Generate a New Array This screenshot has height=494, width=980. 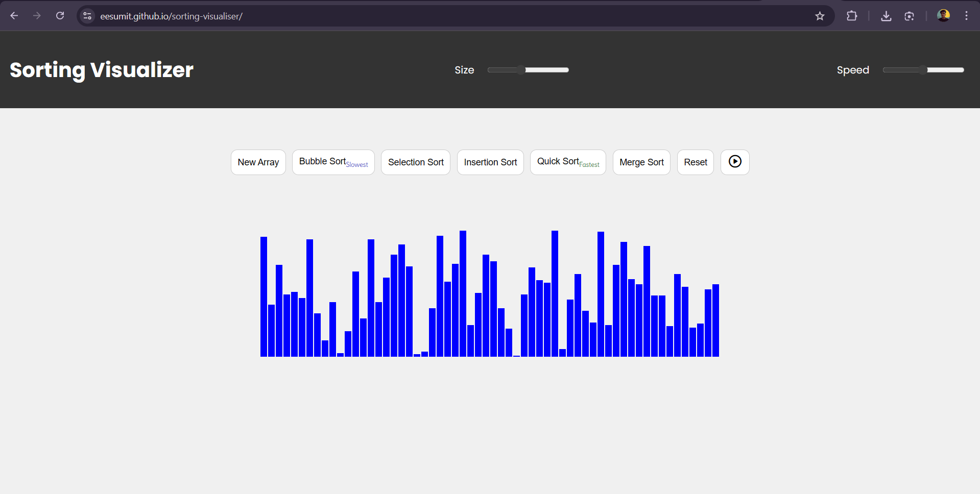tap(258, 162)
